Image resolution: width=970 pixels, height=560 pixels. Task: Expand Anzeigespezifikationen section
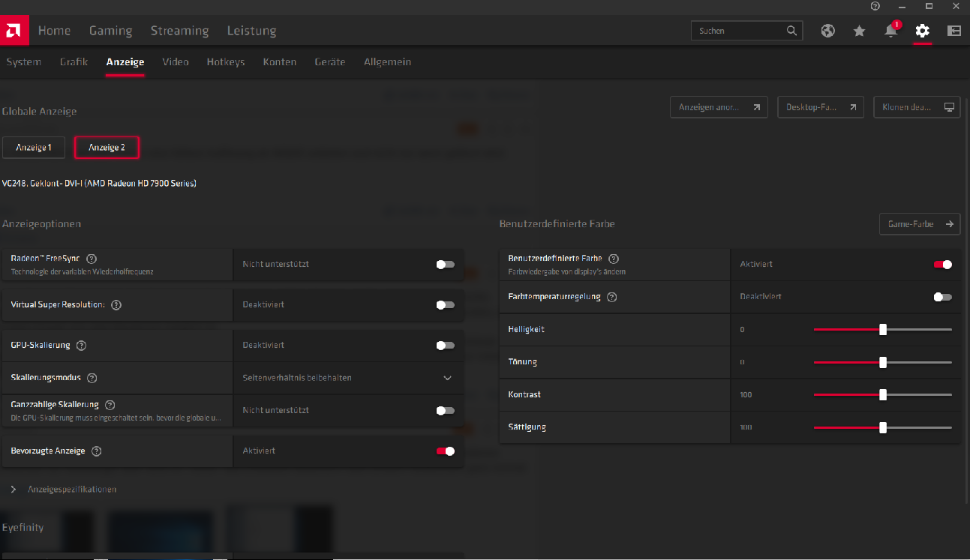pos(14,490)
